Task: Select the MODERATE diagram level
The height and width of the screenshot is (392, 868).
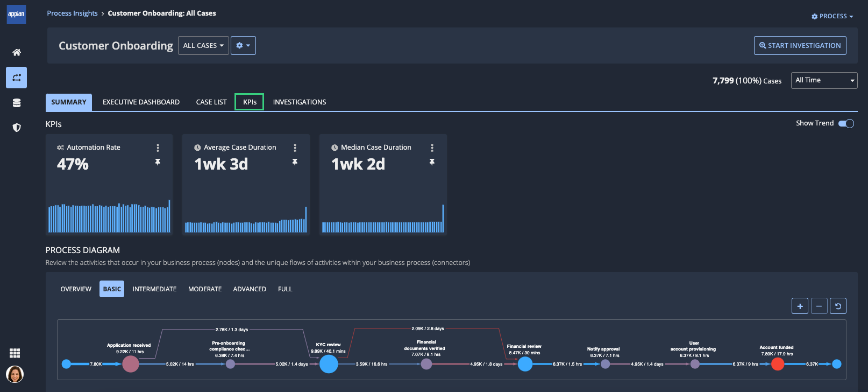Action: click(x=205, y=289)
